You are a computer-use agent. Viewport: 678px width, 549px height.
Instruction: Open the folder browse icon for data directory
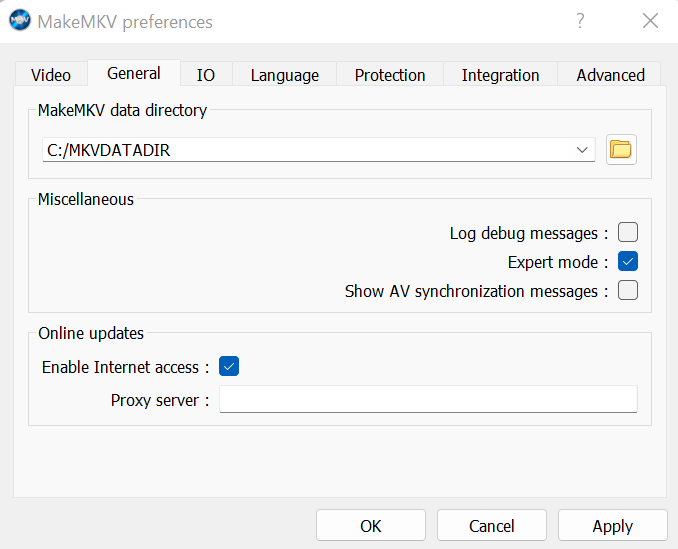tap(621, 150)
